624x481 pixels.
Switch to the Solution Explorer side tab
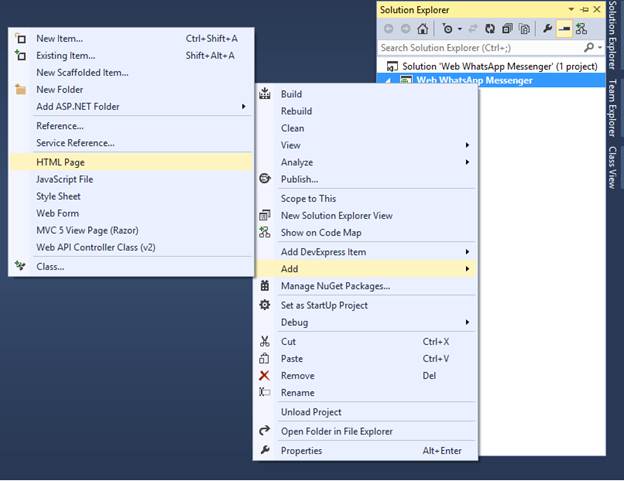pyautogui.click(x=613, y=35)
